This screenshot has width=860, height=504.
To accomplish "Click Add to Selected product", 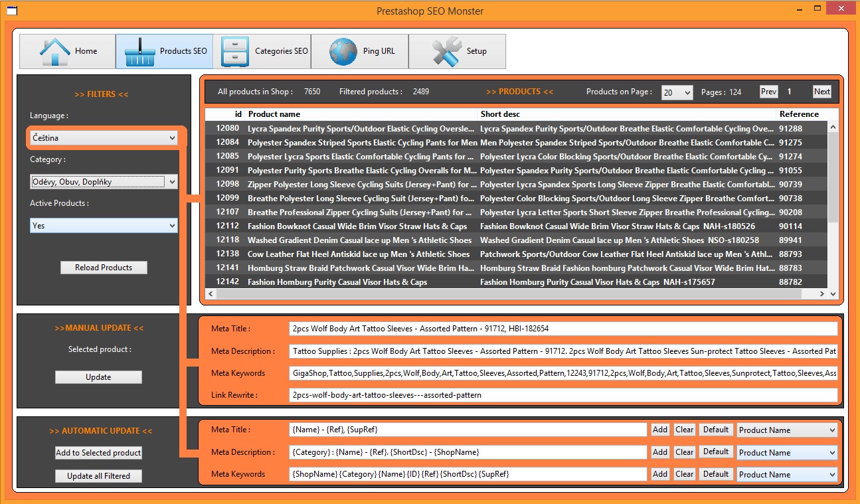I will [98, 453].
